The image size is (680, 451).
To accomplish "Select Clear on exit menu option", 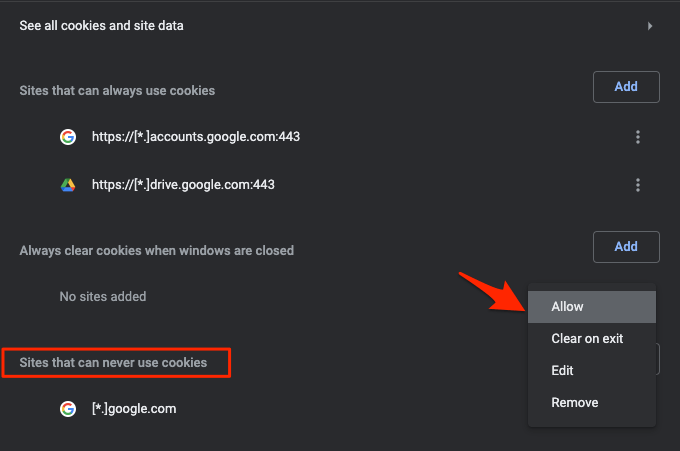I will click(x=587, y=339).
